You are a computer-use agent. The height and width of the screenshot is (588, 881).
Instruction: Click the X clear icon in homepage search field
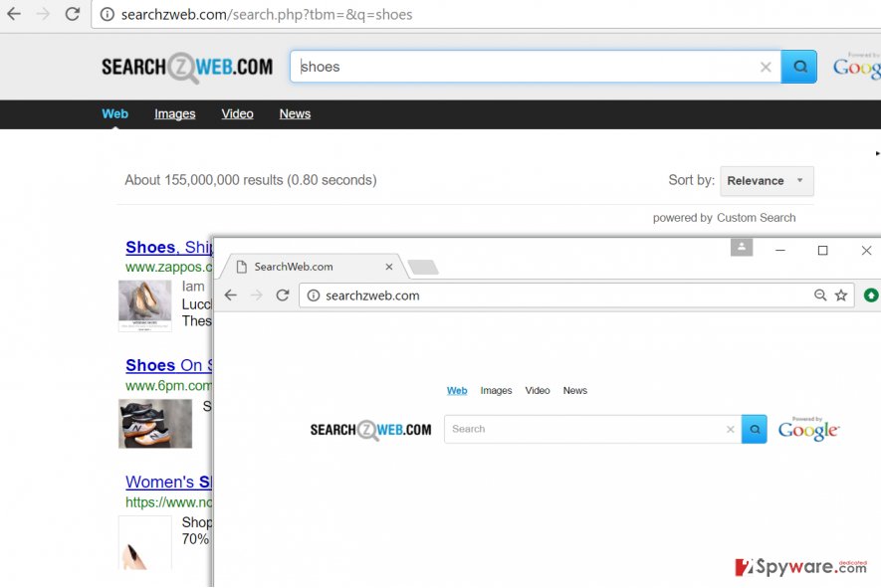(x=731, y=429)
